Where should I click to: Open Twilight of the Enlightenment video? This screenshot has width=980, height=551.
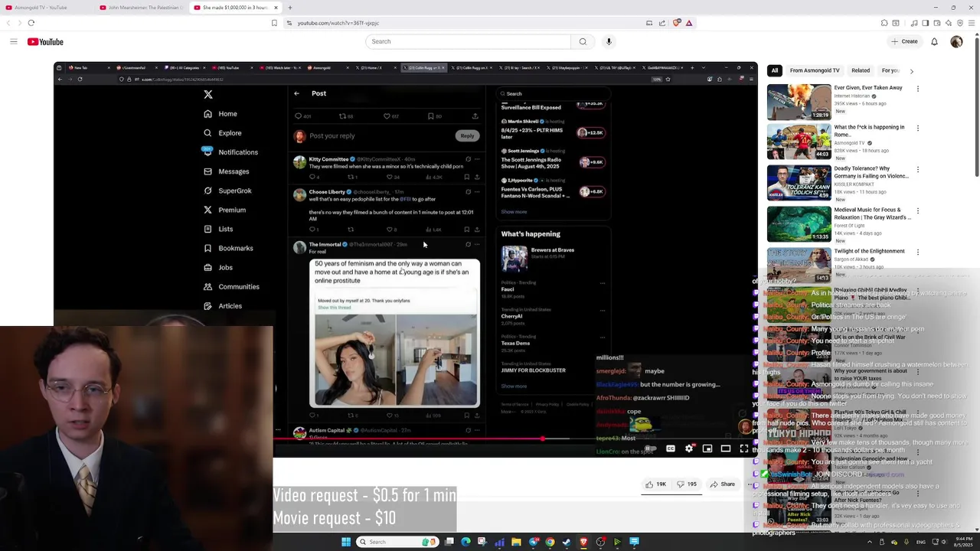click(x=799, y=266)
